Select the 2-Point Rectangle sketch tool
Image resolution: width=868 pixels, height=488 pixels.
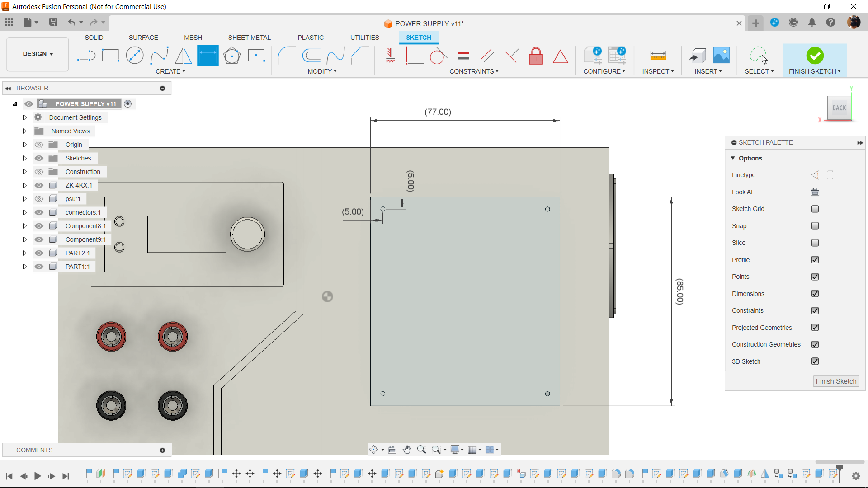tap(110, 56)
